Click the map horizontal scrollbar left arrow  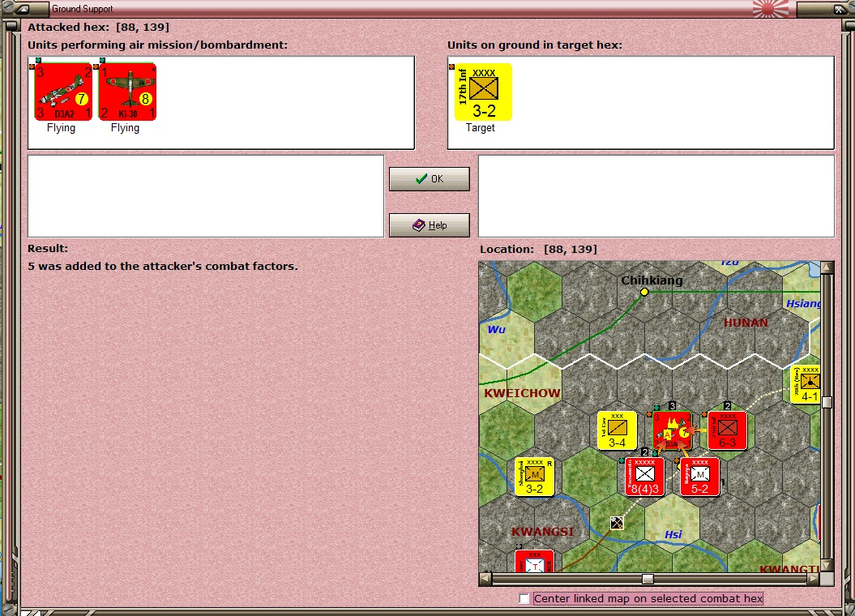[485, 579]
